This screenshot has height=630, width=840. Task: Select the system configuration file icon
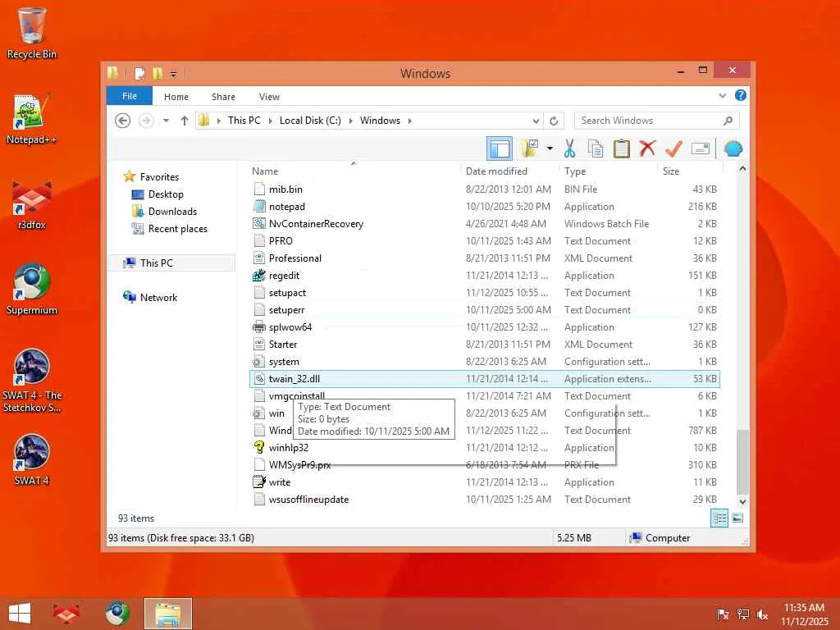click(259, 362)
